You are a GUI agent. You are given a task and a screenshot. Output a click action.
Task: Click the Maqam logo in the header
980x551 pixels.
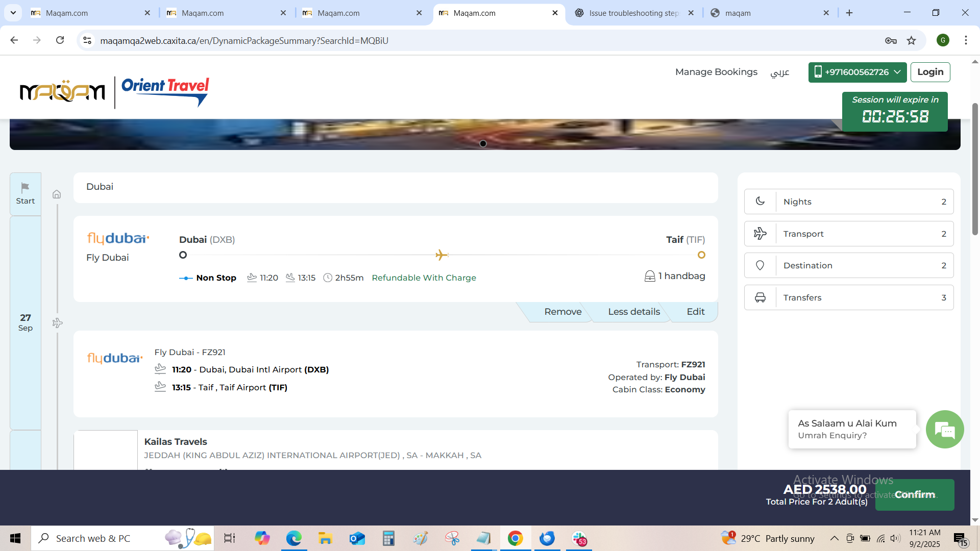tap(62, 92)
